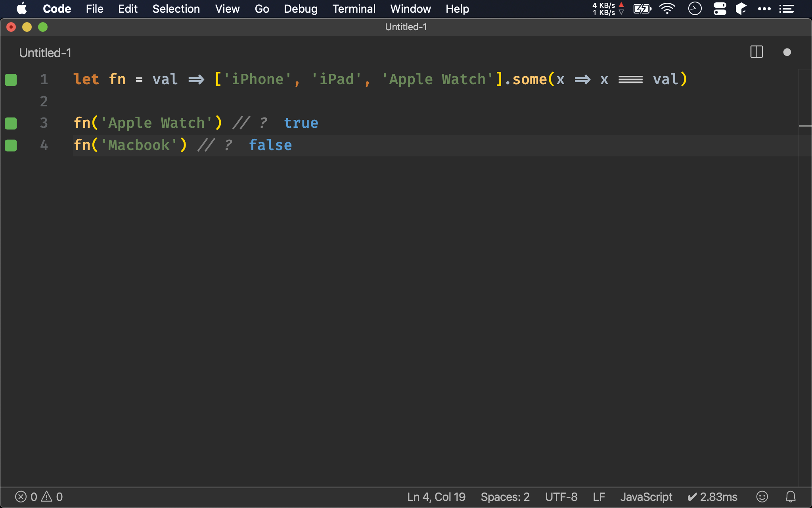Open the UTF-8 encoding selector
812x508 pixels.
[561, 497]
